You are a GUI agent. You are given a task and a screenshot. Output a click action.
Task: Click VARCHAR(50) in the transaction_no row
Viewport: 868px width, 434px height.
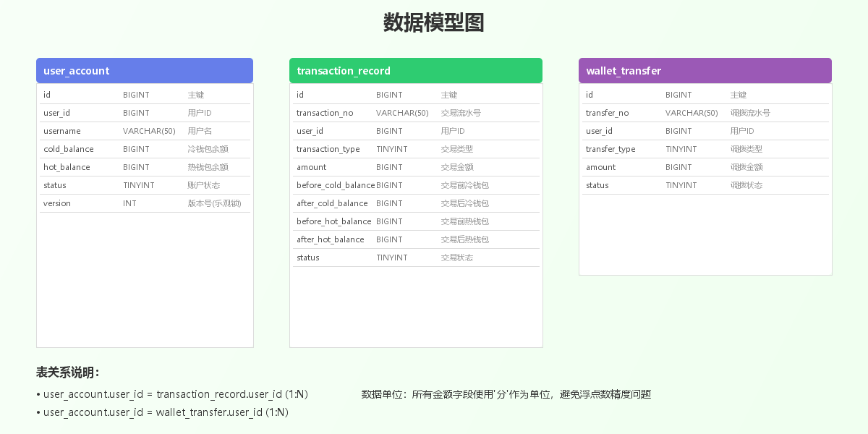402,113
